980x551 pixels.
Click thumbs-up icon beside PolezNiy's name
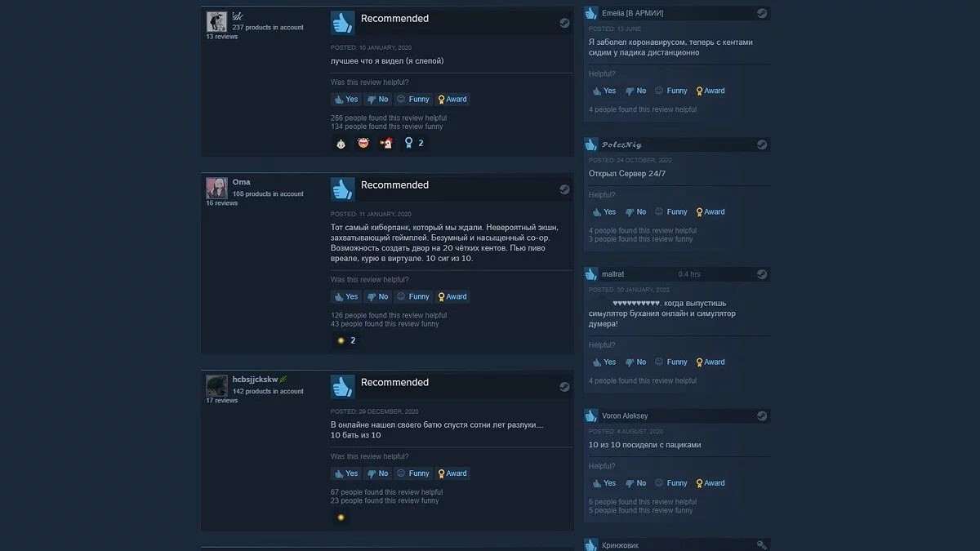591,144
